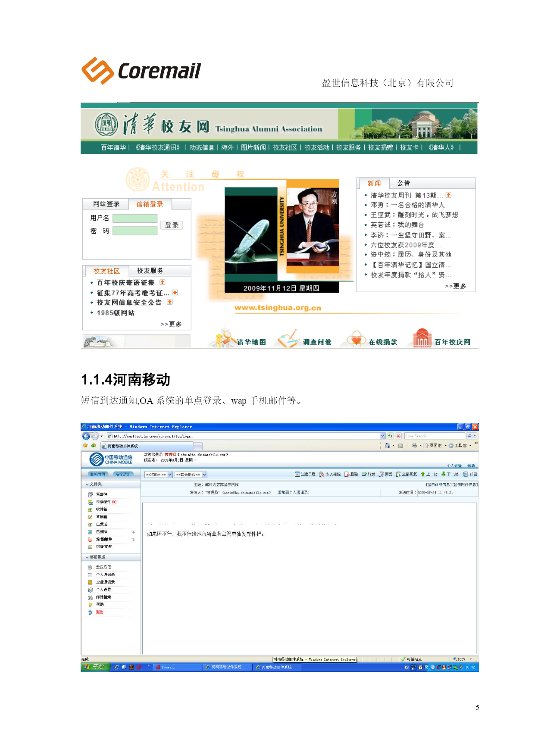Select the 公告 announcements tab
Screen dimensions: 535x756
[x=404, y=183]
